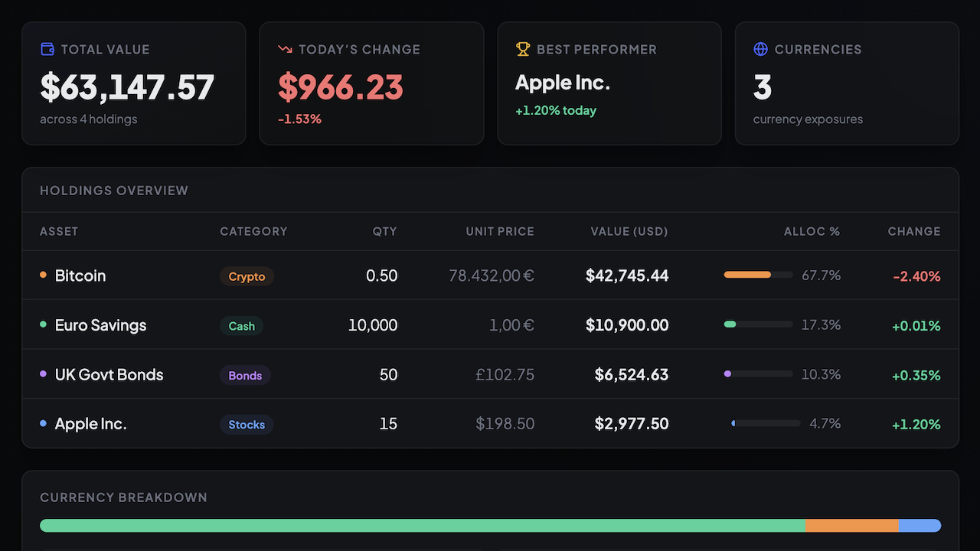Toggle the Cash badge on Euro Savings row

pos(241,325)
